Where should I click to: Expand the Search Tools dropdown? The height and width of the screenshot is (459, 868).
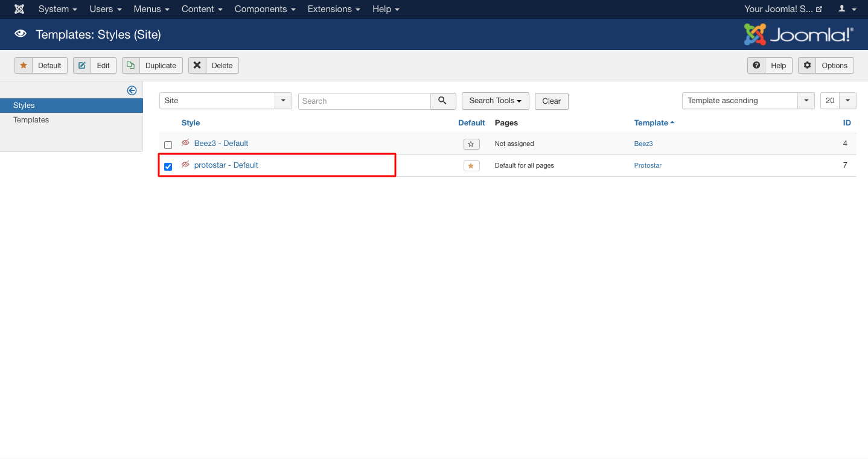click(x=496, y=101)
